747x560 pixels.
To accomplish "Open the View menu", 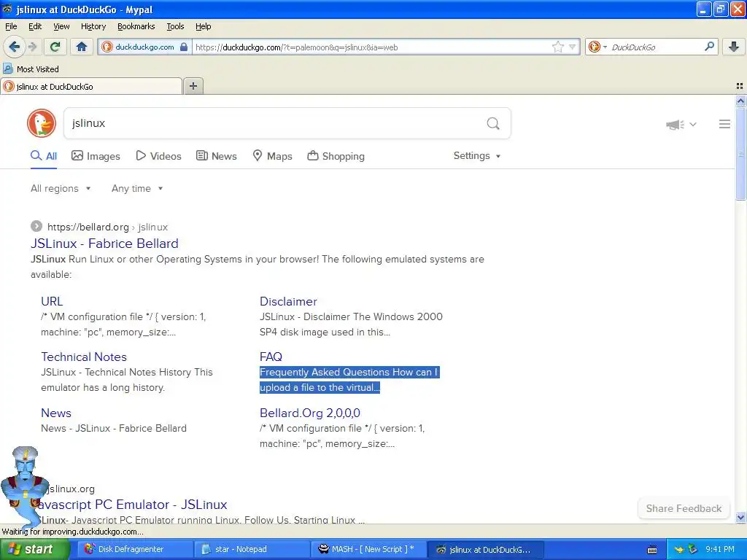I will click(61, 26).
